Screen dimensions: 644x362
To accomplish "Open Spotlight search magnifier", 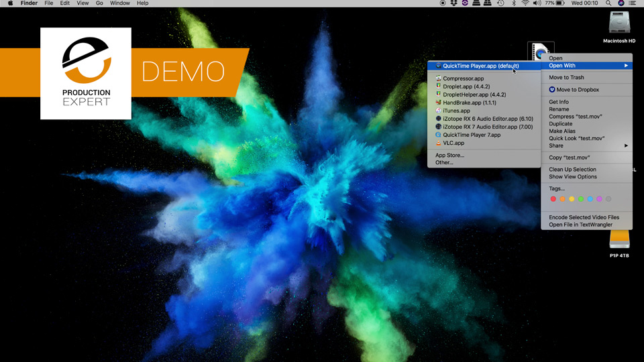I will click(608, 3).
